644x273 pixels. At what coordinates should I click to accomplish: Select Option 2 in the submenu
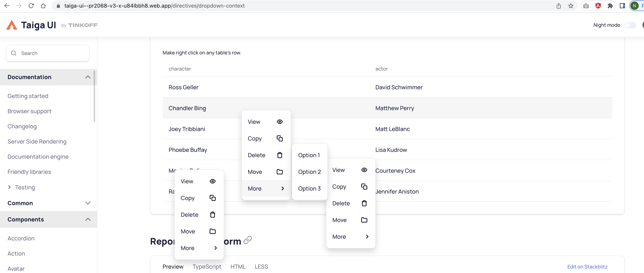(309, 172)
